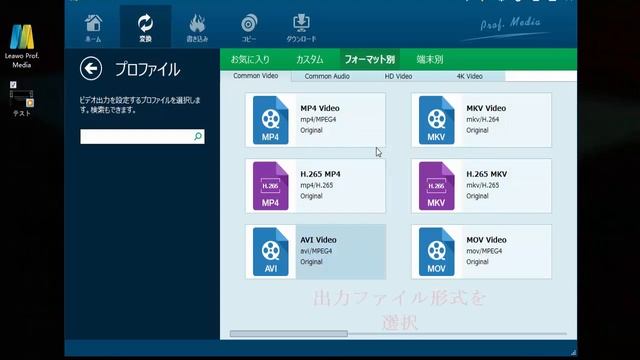Select the Common Video sub-tab
This screenshot has height=360, width=640.
click(x=256, y=76)
